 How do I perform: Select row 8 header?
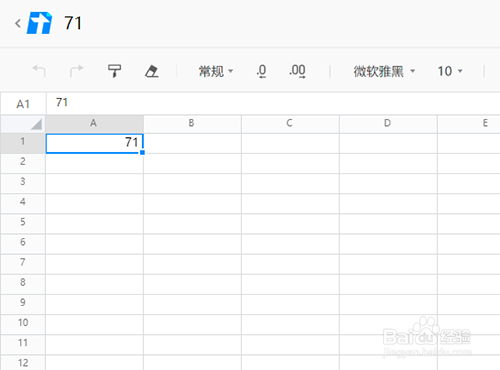pos(23,284)
